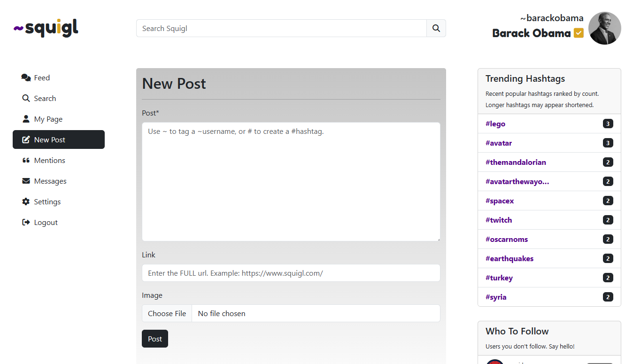Click the squigl logo in the top left

[x=46, y=28]
